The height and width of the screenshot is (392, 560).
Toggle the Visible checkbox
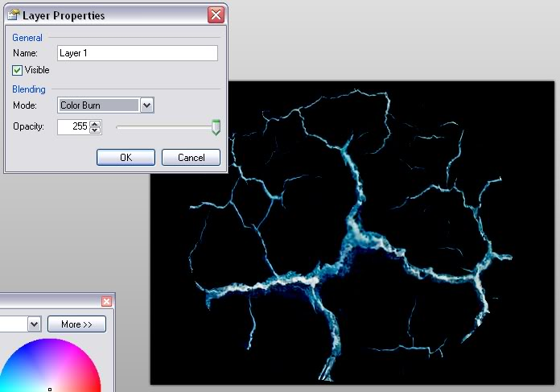pos(17,70)
